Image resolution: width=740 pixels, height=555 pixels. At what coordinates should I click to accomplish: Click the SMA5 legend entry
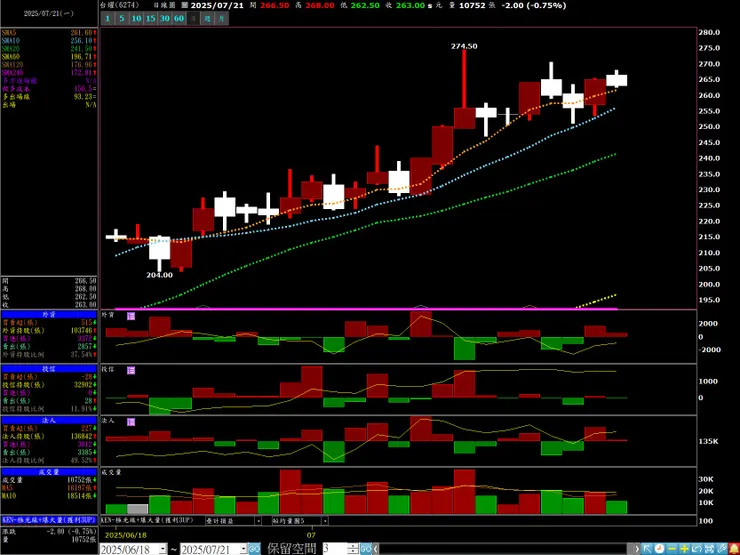click(49, 33)
